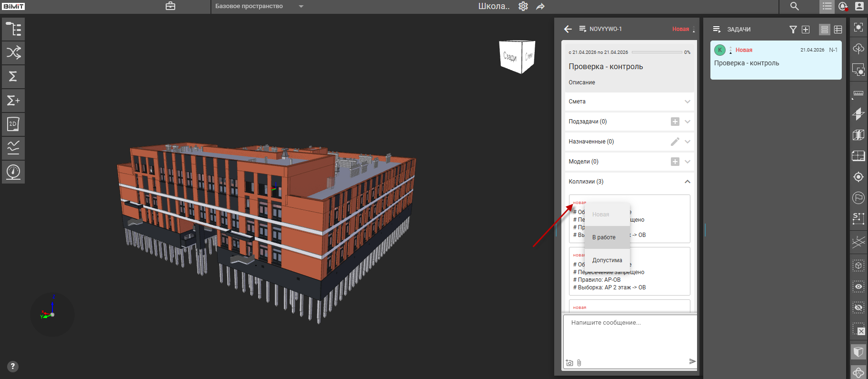Screen dimensions: 868x379
Task: Open the model tree structure panel
Action: [13, 29]
